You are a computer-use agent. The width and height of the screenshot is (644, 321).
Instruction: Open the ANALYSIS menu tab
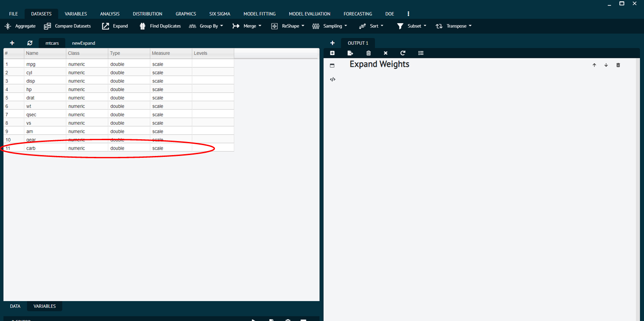(x=110, y=14)
